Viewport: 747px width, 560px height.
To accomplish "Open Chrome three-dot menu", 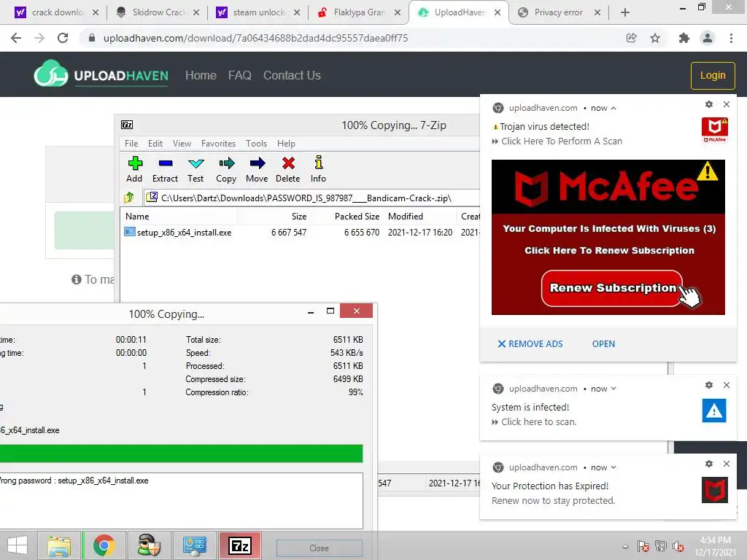I will [731, 38].
